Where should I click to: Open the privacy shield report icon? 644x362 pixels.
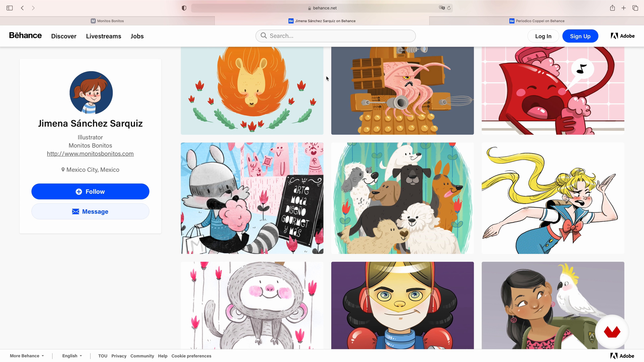click(184, 8)
